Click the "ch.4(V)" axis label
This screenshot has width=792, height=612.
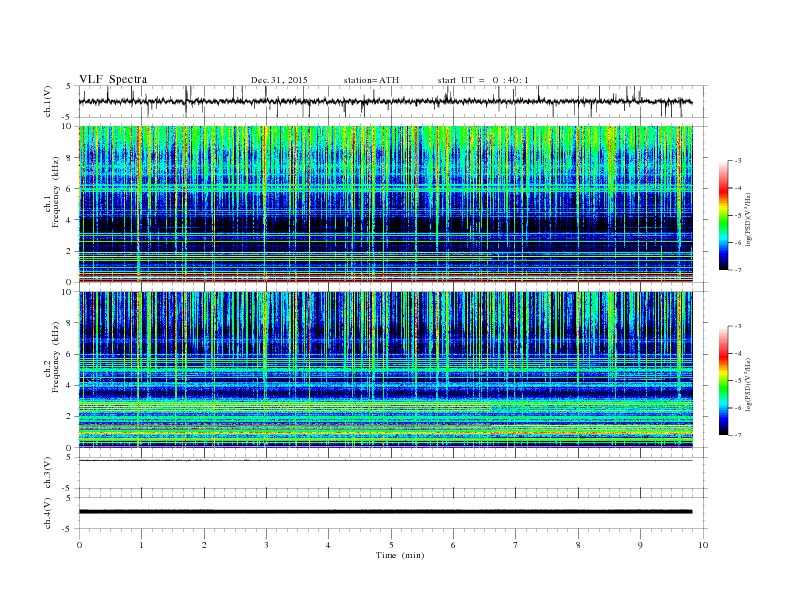pyautogui.click(x=48, y=514)
